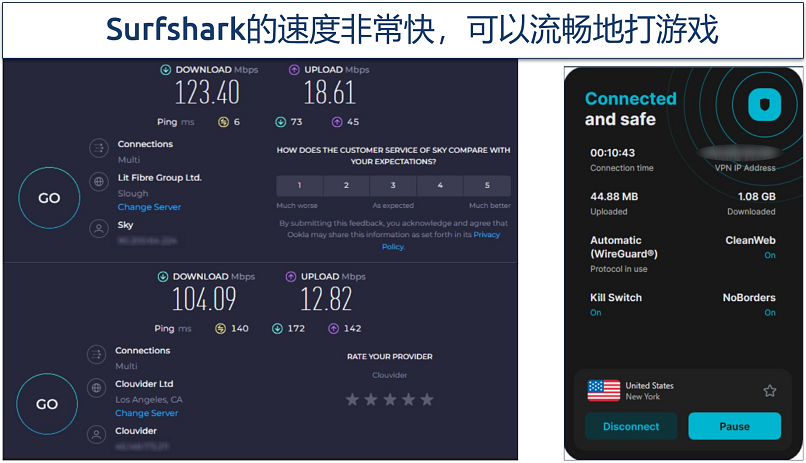The height and width of the screenshot is (463, 806).
Task: Rate Clouvider with the fifth star
Action: click(427, 399)
